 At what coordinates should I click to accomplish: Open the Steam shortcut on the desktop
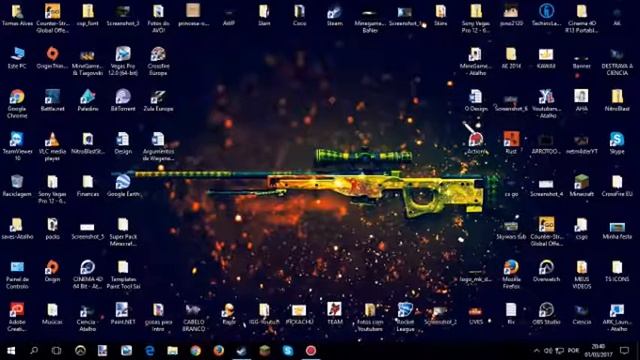coord(335,16)
